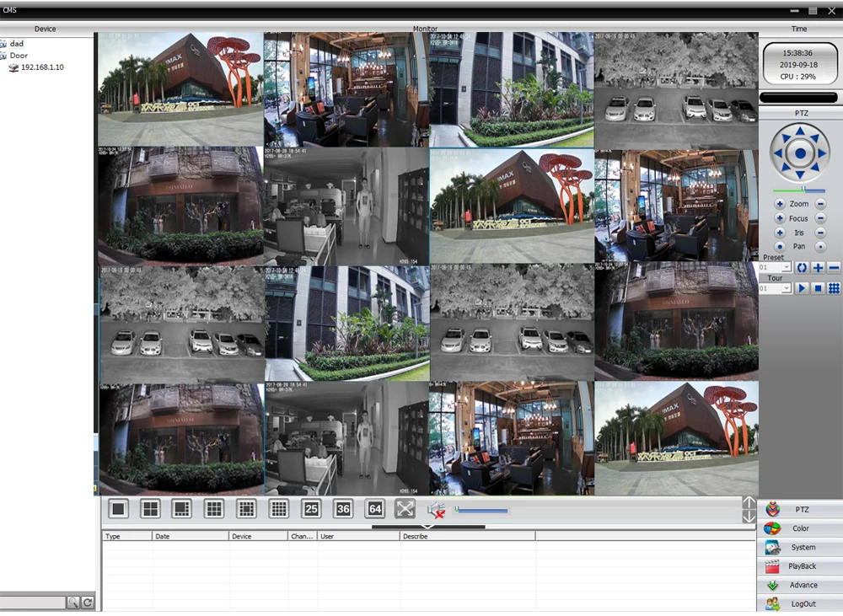Select the single-view layout icon
Screen dimensions: 843x616
(118, 508)
